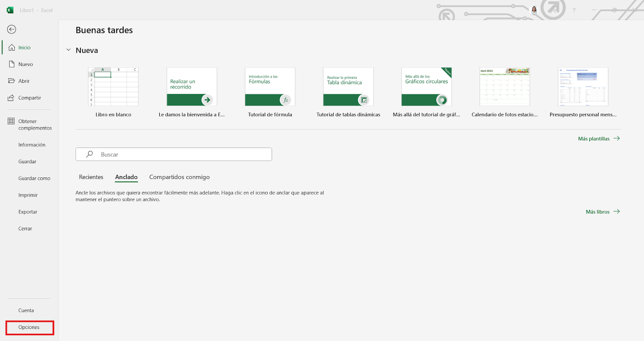Switch to the Recientes tab
The image size is (644, 341).
coord(91,177)
